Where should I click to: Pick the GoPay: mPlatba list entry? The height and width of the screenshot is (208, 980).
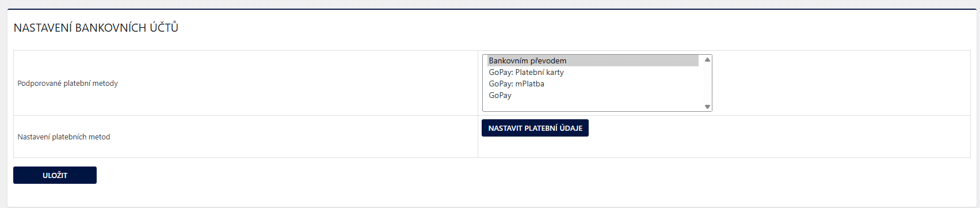tap(593, 84)
